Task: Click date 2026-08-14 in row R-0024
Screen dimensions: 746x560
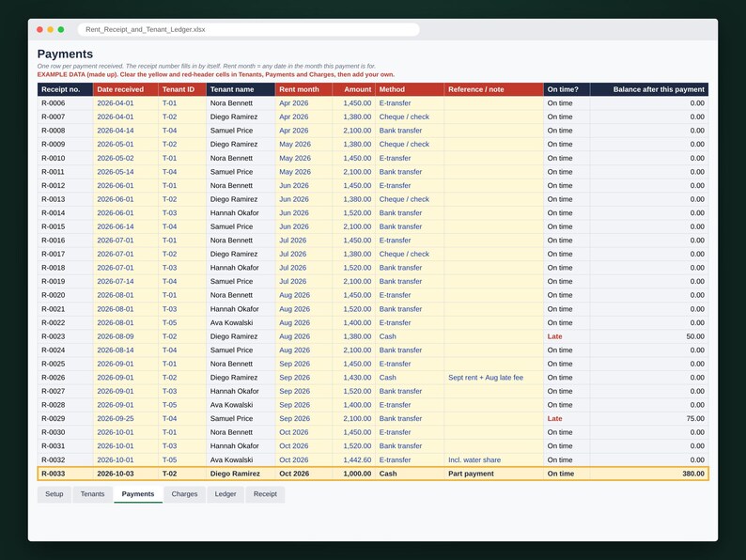Action: [x=126, y=350]
